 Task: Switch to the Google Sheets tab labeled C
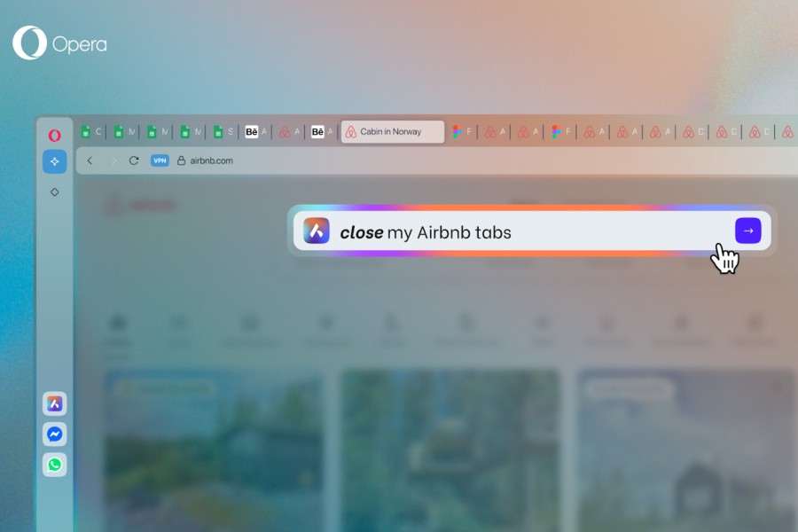click(x=91, y=132)
